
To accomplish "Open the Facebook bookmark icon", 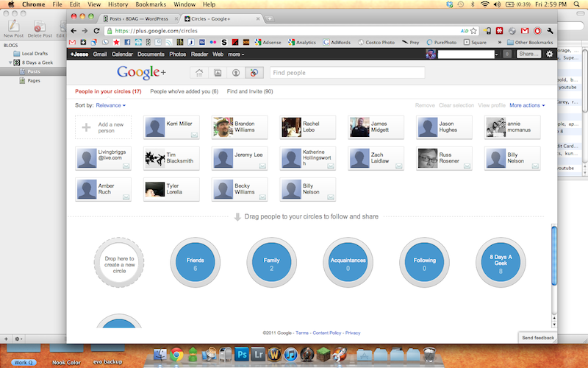I will point(127,43).
